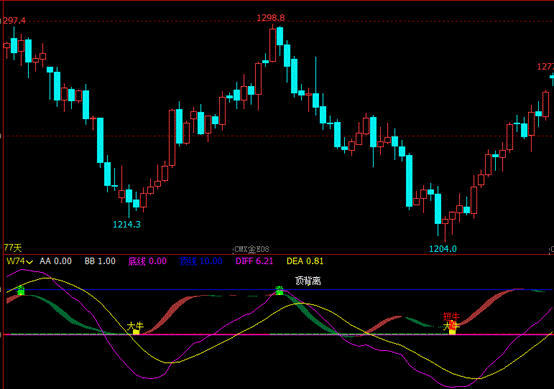Screen dimensions: 554x389
Task: Select the DIFF 6.21 readout
Action: click(254, 261)
